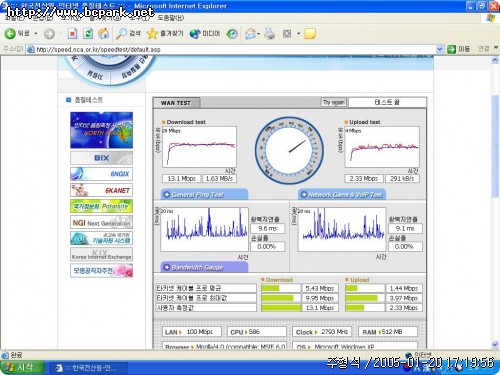Stop page loading with the red X icon

72,34
